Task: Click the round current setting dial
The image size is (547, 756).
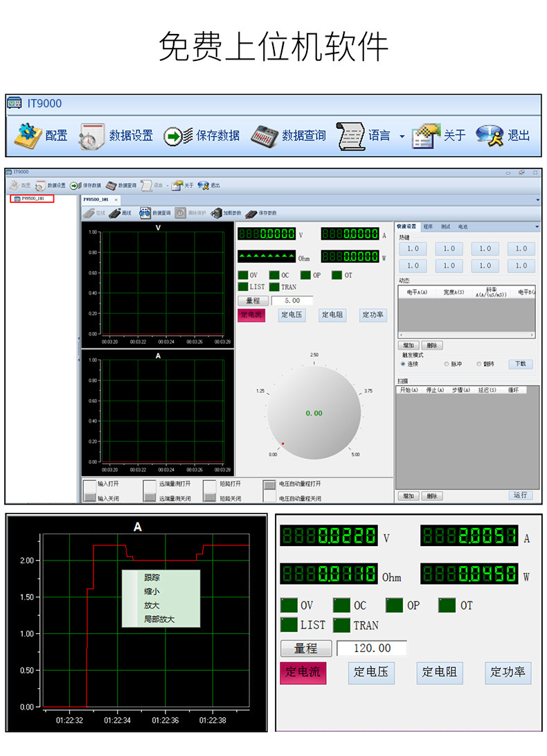Action: click(x=314, y=413)
